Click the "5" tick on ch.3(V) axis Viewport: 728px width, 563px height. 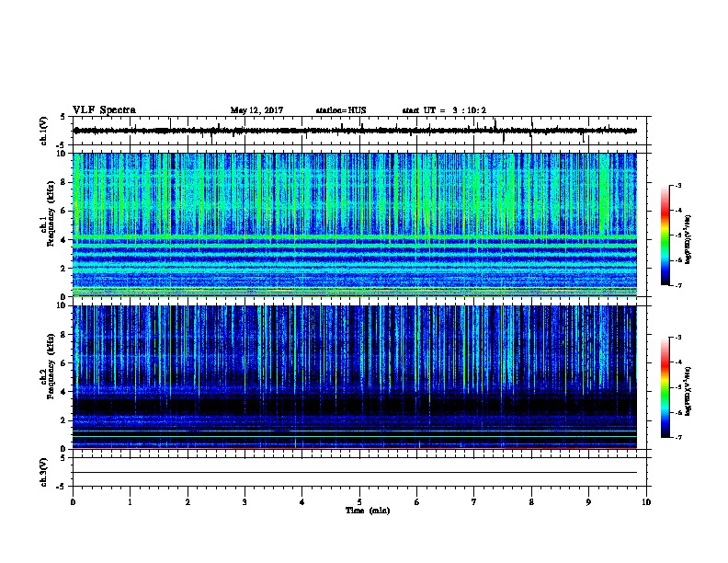click(63, 457)
